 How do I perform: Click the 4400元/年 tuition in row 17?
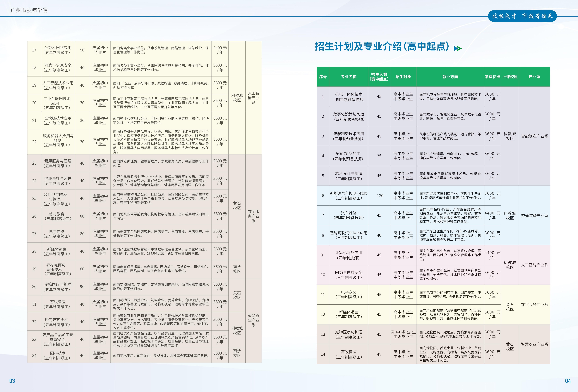coord(220,50)
